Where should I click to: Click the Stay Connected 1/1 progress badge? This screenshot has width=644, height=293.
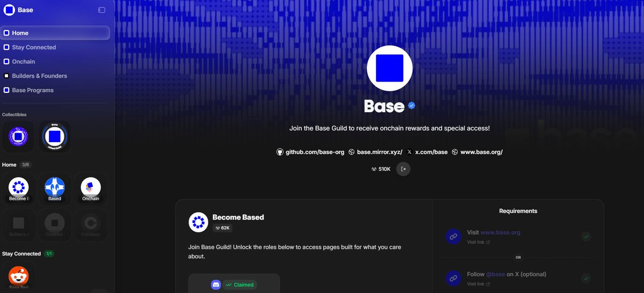tap(49, 254)
